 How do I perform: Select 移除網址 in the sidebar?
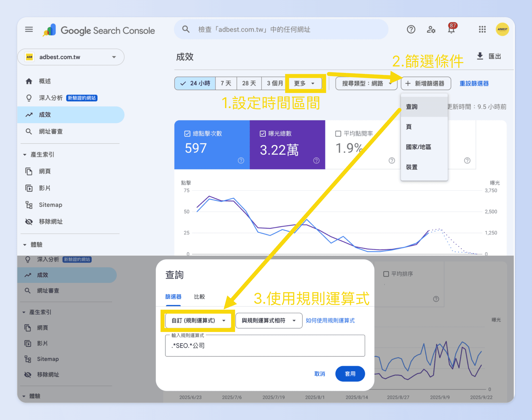point(51,221)
